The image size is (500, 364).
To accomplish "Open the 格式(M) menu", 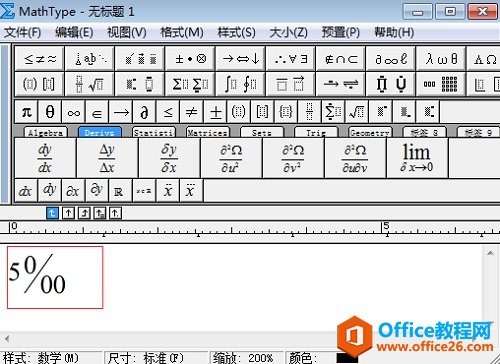I will coord(182,33).
